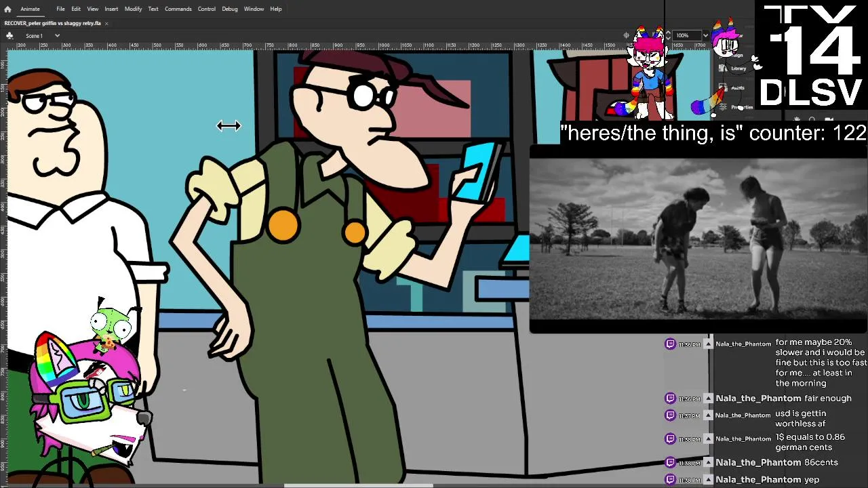Screen dimensions: 868x488
Task: Open the Text menu
Action: (153, 9)
